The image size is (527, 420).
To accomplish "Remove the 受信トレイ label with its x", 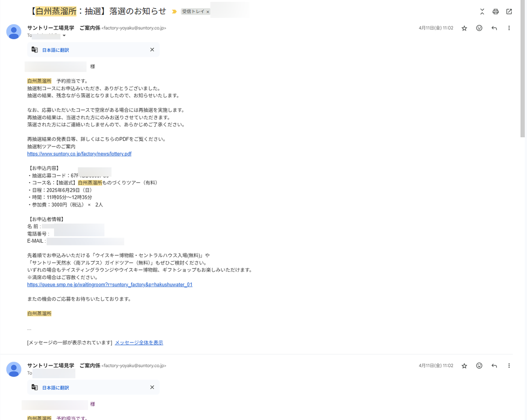I will pos(208,12).
